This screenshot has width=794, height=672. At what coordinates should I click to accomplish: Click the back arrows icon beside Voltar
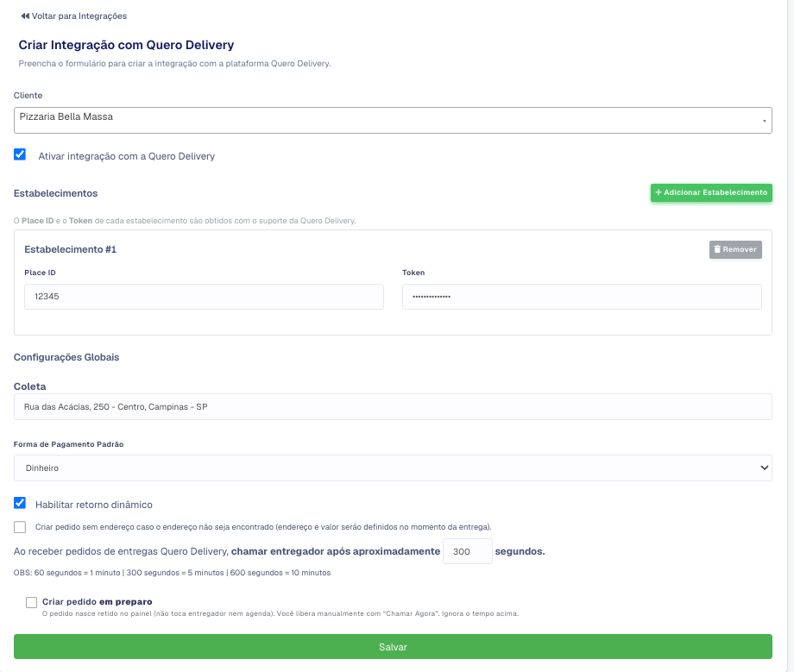click(x=25, y=16)
